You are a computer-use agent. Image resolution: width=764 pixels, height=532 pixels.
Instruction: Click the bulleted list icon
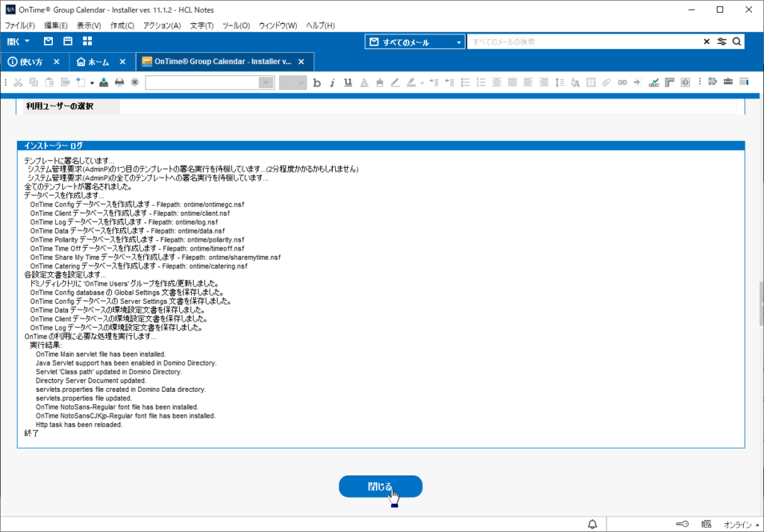tap(466, 82)
